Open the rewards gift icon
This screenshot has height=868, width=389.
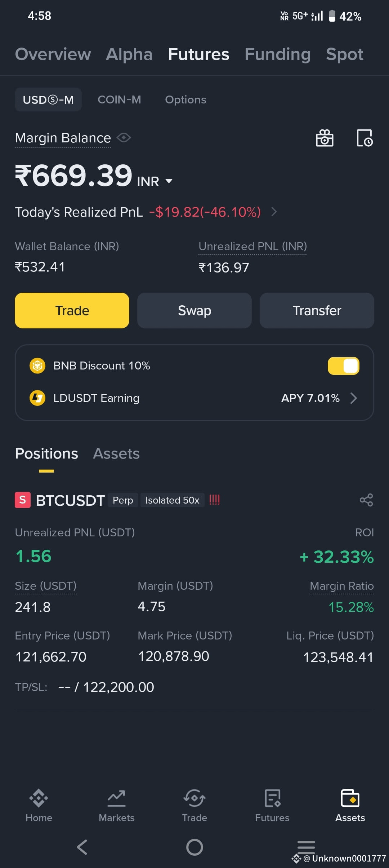pos(325,138)
